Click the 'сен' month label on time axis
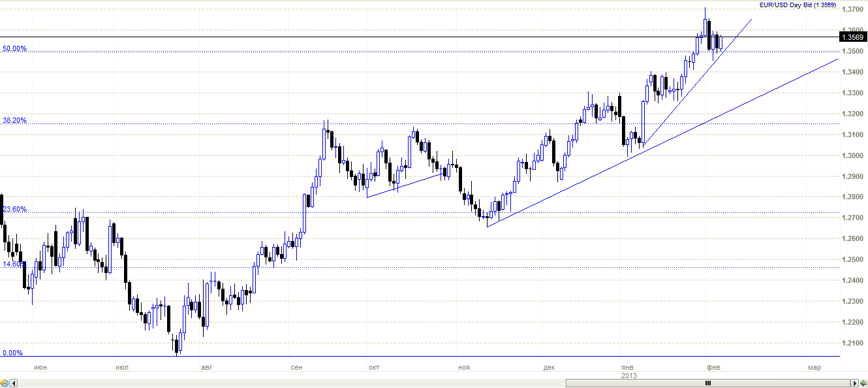 coord(296,368)
